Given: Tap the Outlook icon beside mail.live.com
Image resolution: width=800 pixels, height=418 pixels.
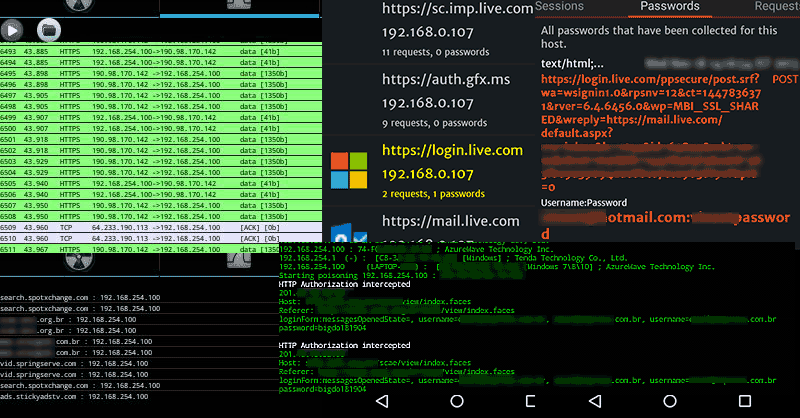Looking at the screenshot, I should point(349,233).
